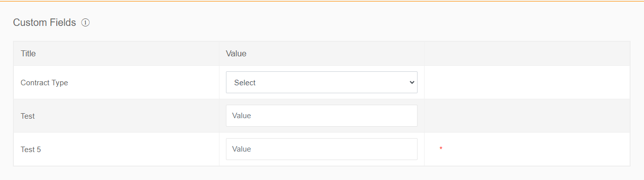
Task: Click the Custom Fields section heading
Action: [x=44, y=22]
